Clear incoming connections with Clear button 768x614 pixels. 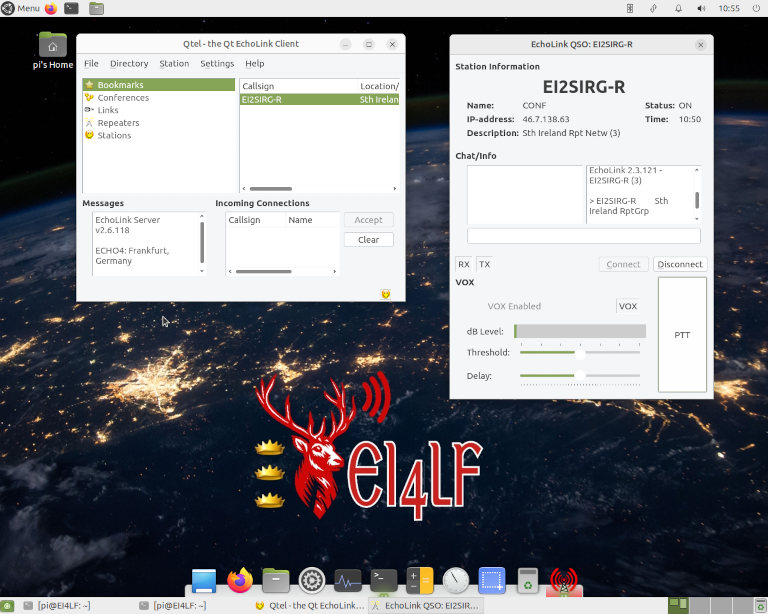[368, 240]
